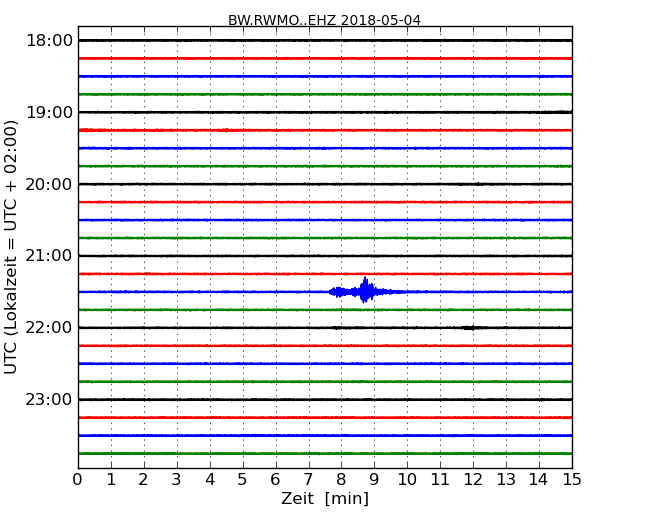Click x-axis tick label 1
This screenshot has width=650, height=520.
(x=111, y=480)
